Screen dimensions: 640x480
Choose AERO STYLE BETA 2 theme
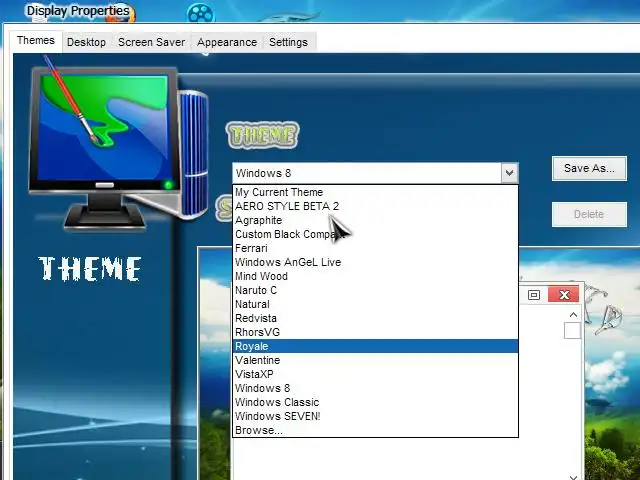[x=375, y=206]
